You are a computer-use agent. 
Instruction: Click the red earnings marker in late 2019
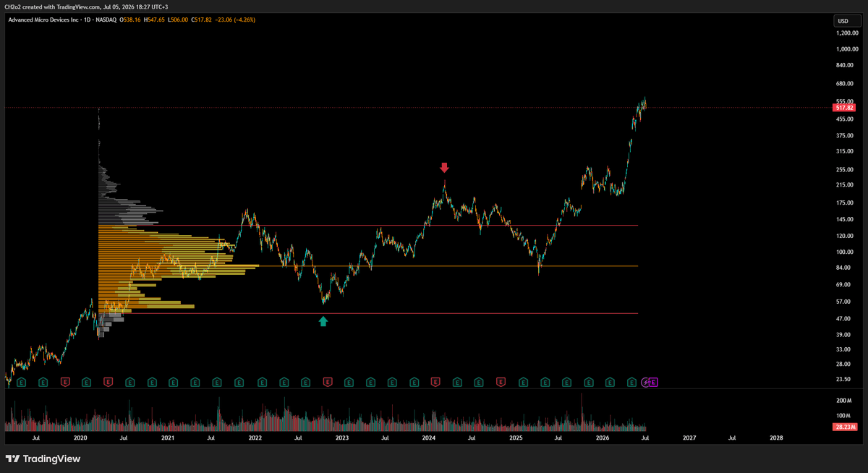pos(65,381)
